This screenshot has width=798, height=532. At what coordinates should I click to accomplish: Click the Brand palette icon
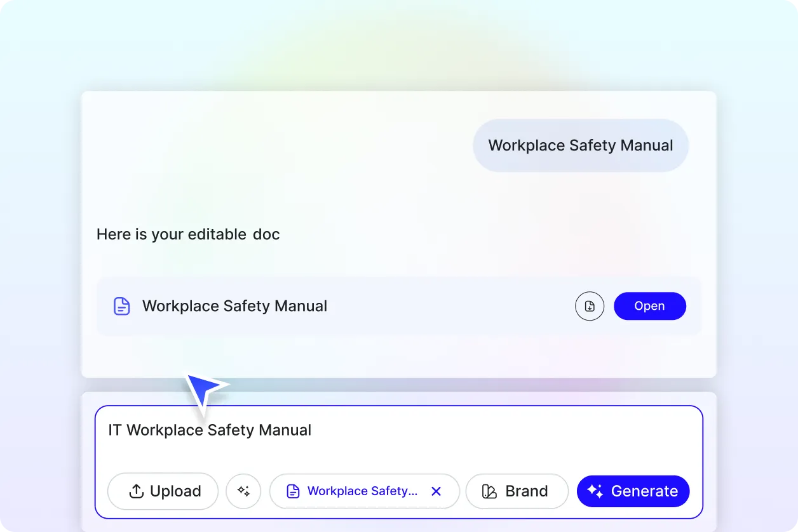(489, 491)
